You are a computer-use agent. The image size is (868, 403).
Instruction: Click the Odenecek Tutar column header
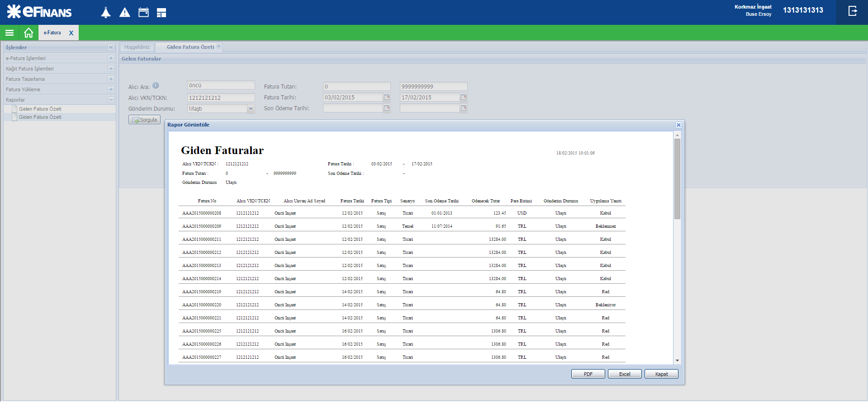point(486,201)
